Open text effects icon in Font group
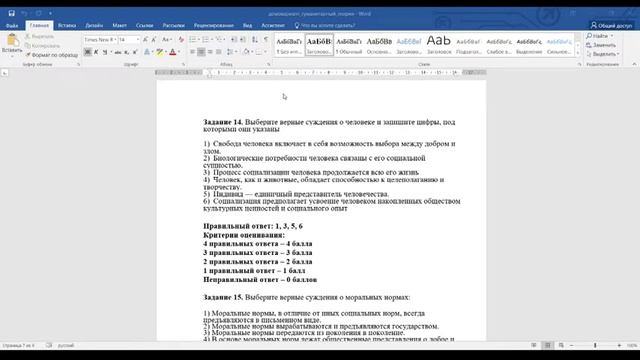 [x=147, y=52]
